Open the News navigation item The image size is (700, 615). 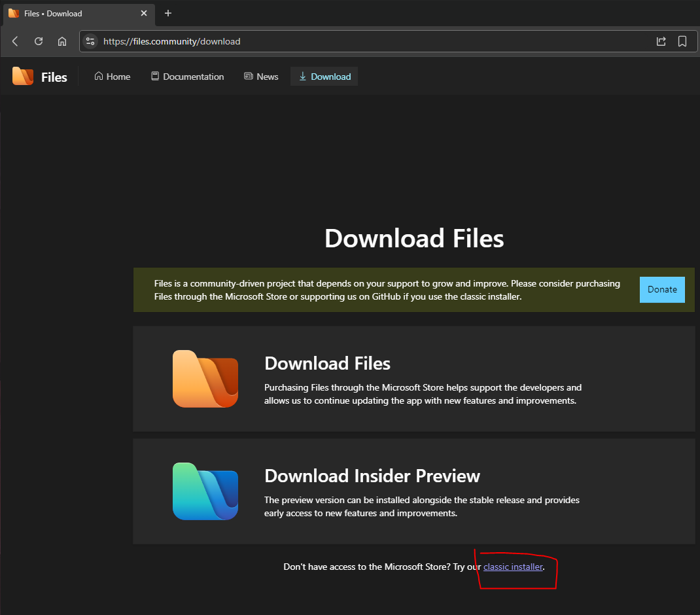(261, 77)
